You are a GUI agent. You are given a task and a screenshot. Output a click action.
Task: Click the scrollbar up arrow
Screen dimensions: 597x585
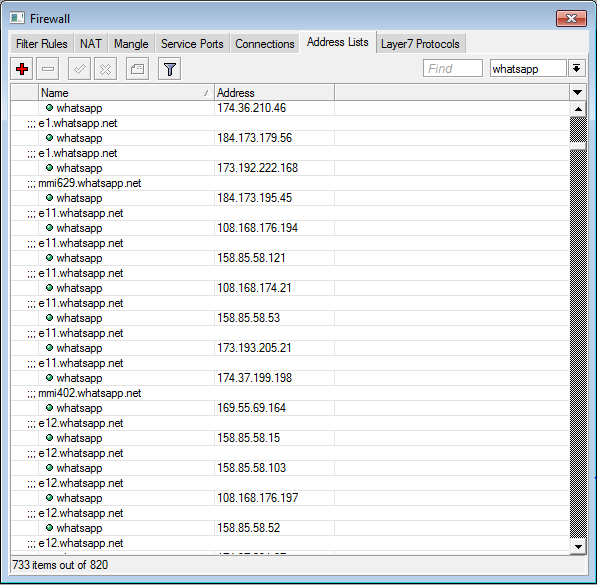pos(578,109)
